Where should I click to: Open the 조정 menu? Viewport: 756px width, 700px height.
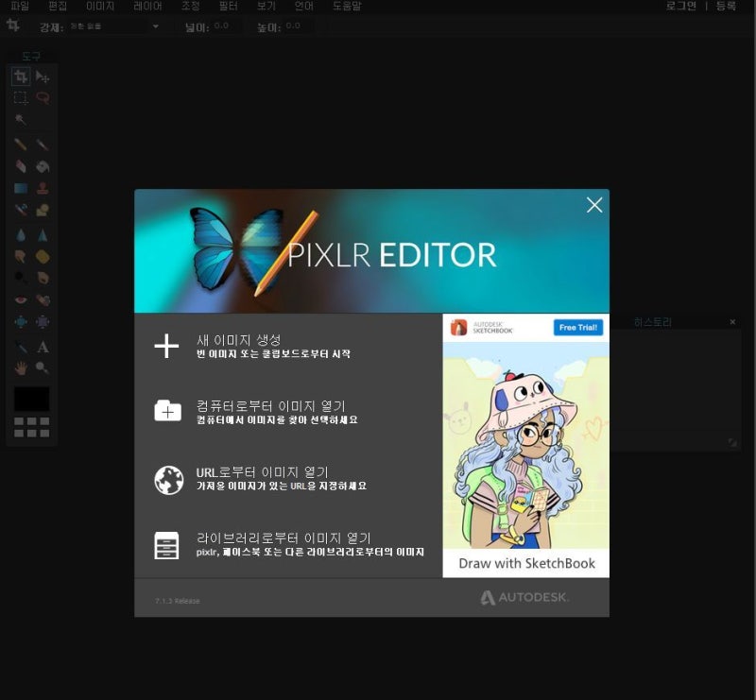191,6
